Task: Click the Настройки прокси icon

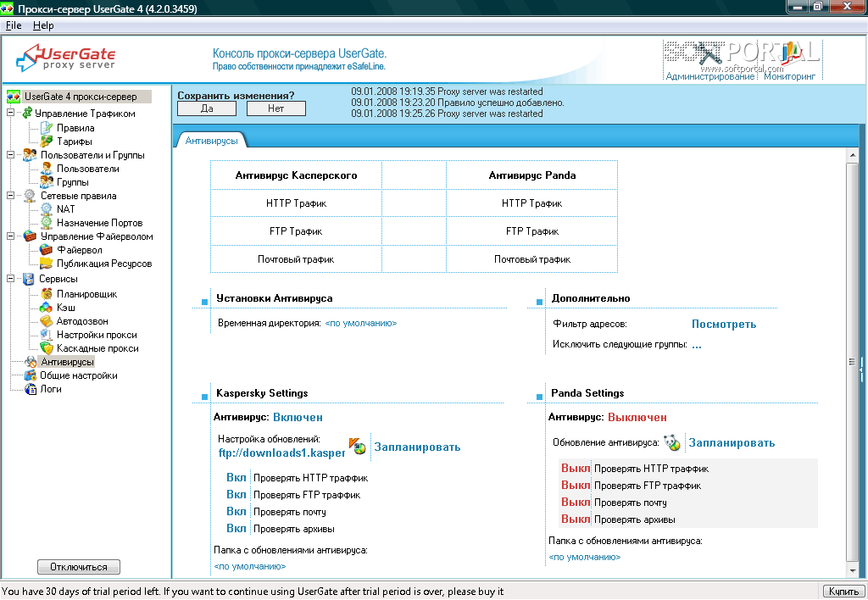Action: pos(47,334)
